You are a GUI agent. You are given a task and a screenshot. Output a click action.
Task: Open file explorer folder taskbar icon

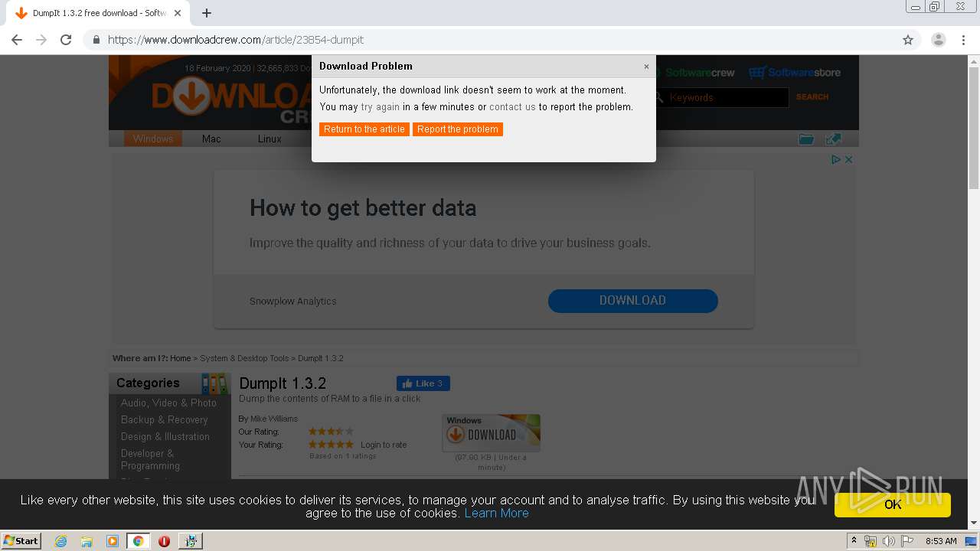87,541
